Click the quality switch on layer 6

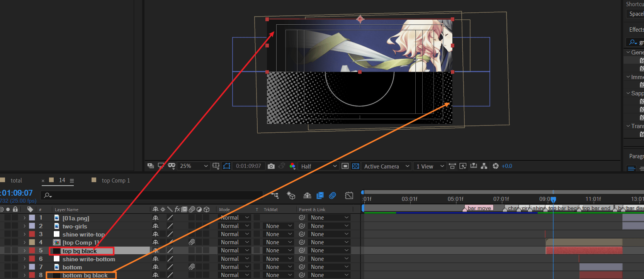[x=170, y=259]
